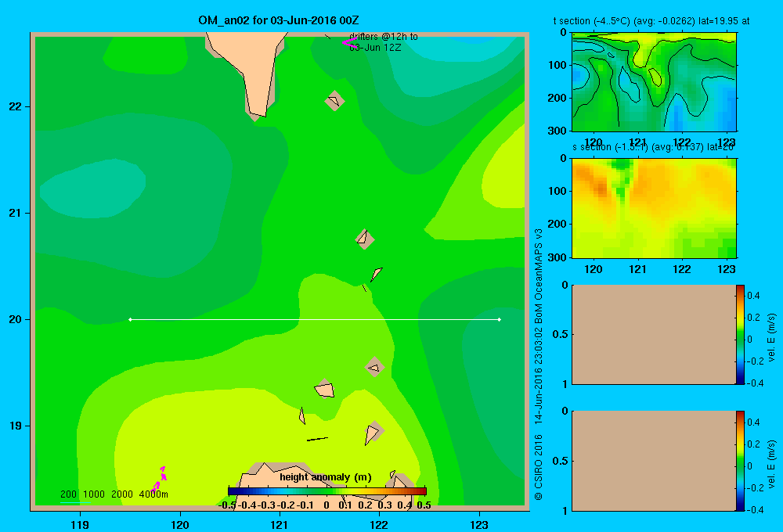
Task: Click the 'height anomaly (m)' label
Action: (x=326, y=477)
